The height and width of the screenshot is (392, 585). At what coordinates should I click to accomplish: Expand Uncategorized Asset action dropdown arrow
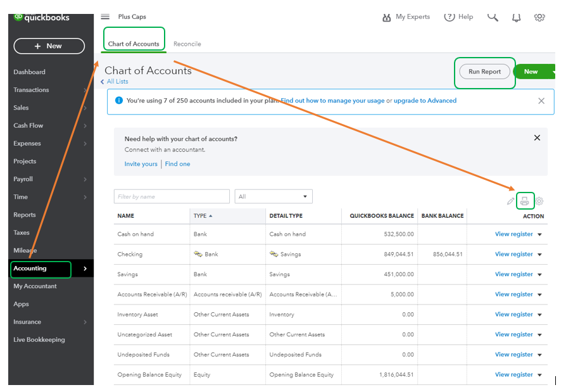[x=539, y=335]
